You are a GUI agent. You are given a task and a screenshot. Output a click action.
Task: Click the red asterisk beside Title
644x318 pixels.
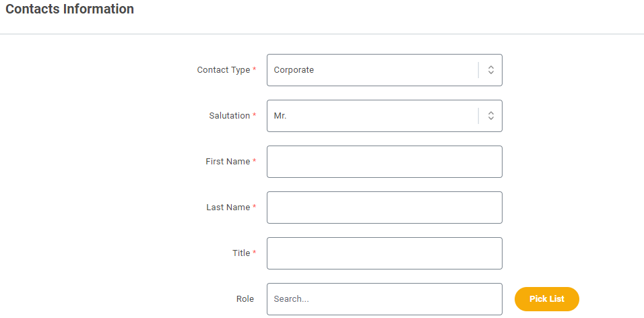254,252
